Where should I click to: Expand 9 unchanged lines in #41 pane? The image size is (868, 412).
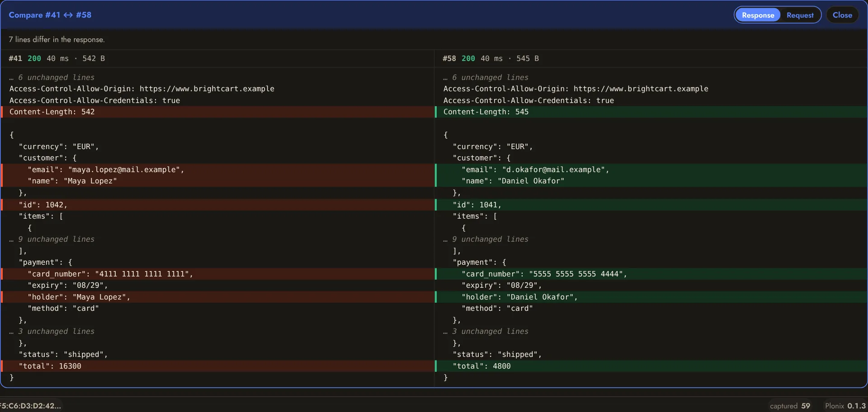tap(52, 239)
